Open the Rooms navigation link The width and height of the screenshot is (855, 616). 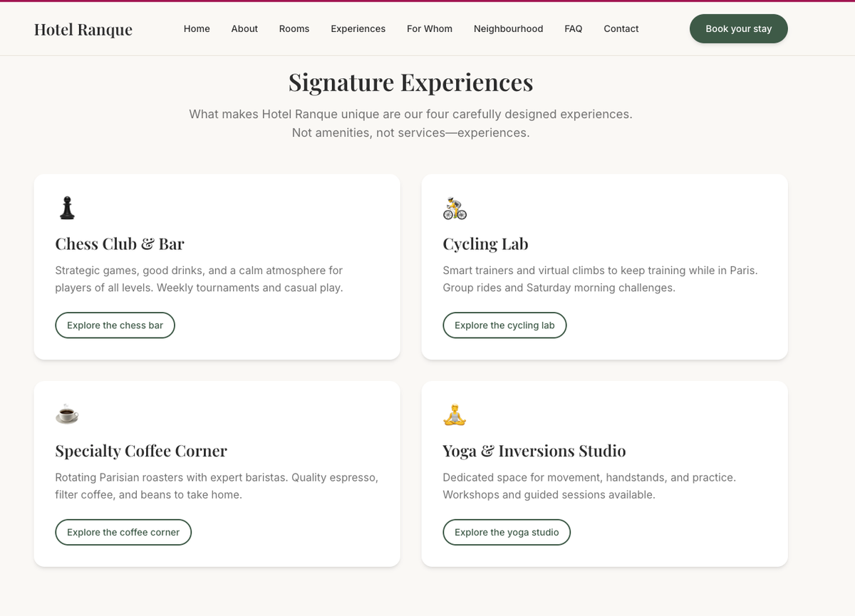(294, 28)
